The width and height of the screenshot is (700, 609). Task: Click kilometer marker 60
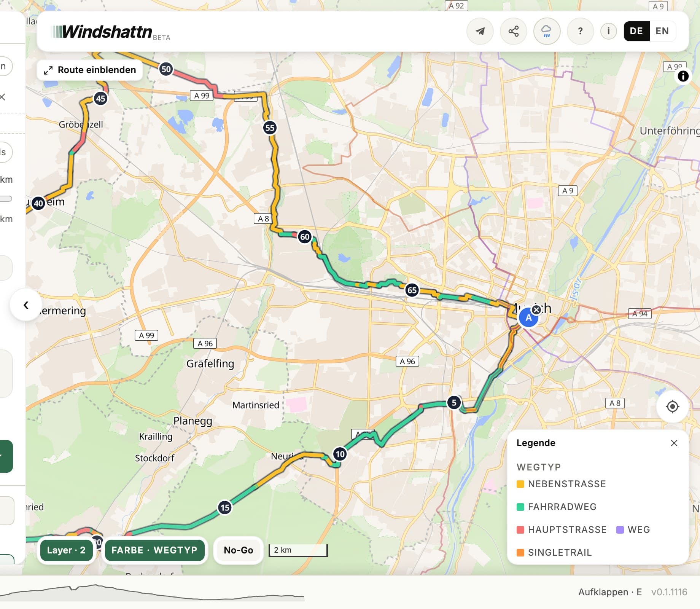(x=305, y=237)
